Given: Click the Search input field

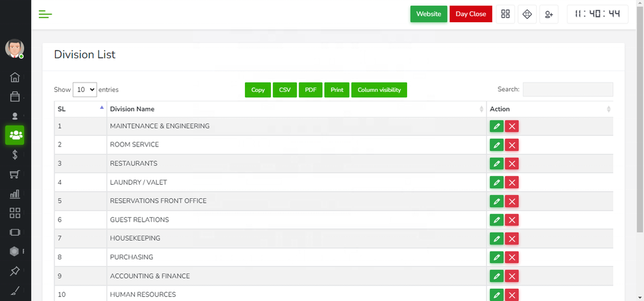Looking at the screenshot, I should click(568, 89).
